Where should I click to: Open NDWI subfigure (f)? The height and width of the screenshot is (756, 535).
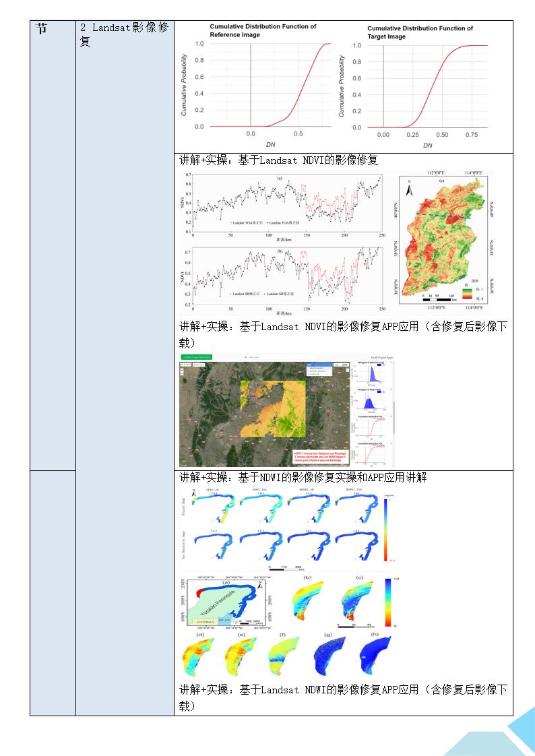point(284,656)
